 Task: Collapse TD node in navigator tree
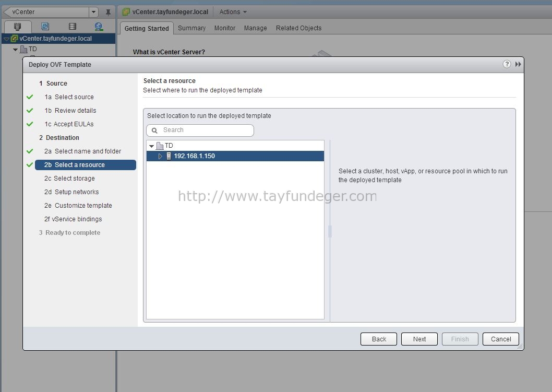[x=15, y=49]
